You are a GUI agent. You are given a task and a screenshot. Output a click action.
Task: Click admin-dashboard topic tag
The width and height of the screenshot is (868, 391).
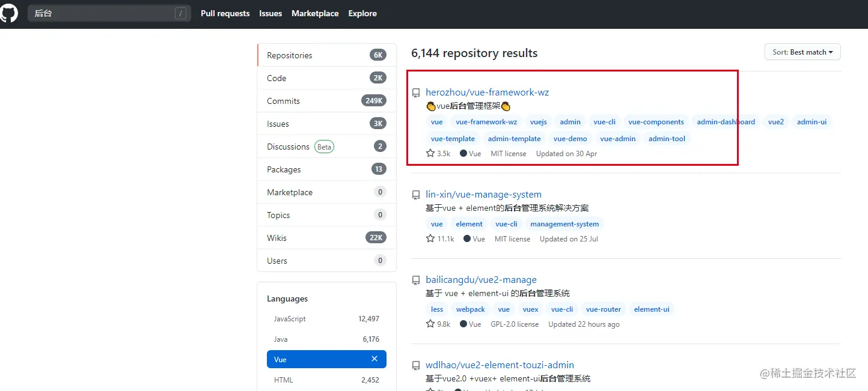(x=726, y=122)
